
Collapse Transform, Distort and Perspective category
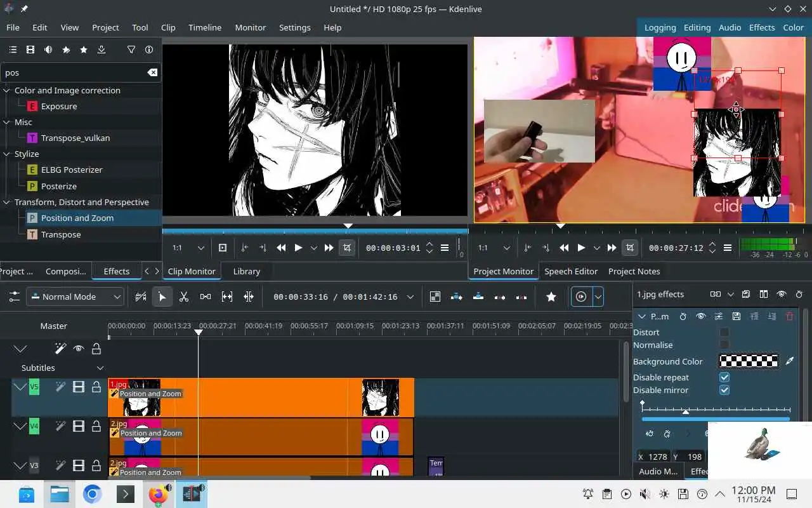[x=7, y=202]
